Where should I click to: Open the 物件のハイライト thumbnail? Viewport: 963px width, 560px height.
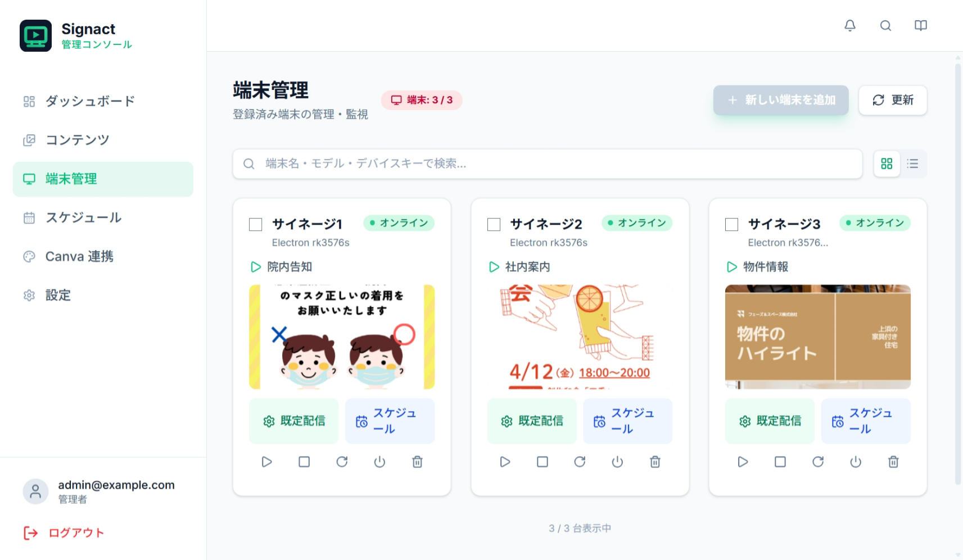818,337
